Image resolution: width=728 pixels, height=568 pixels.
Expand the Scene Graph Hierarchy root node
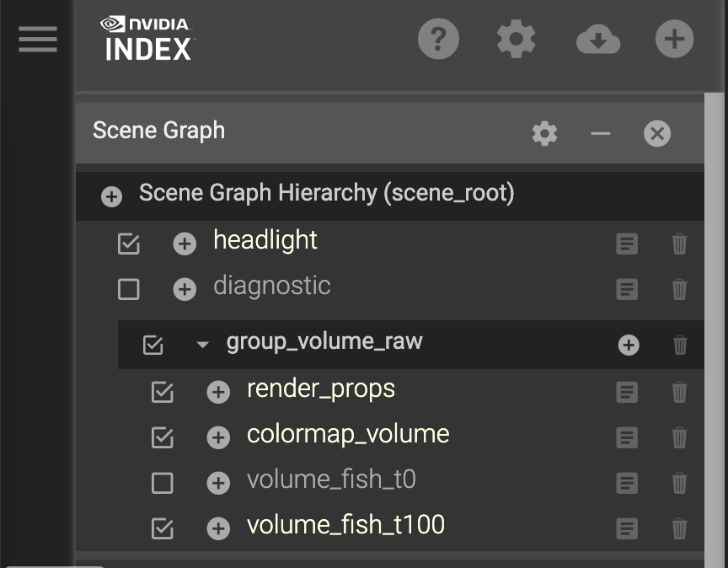(x=111, y=196)
